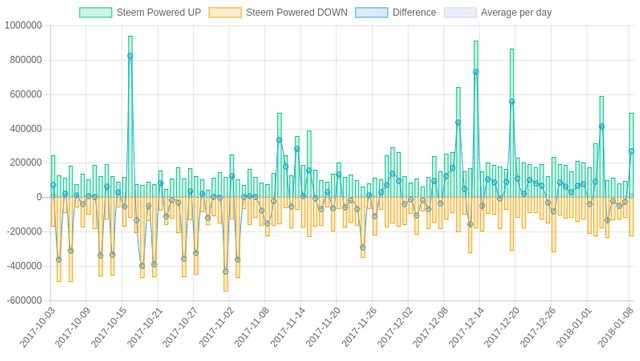Viewport: 640px width, 361px height.
Task: Click the tall green bar near 2017-12-14
Action: (476, 119)
